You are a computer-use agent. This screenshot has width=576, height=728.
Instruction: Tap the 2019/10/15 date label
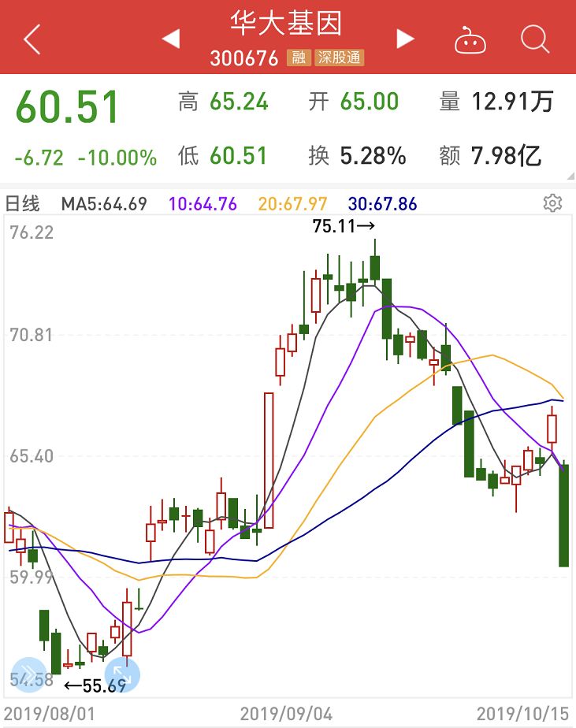[x=523, y=714]
